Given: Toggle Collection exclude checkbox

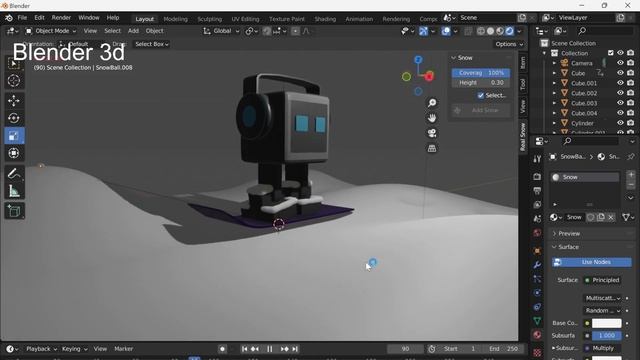Looking at the screenshot, I should click(x=611, y=53).
